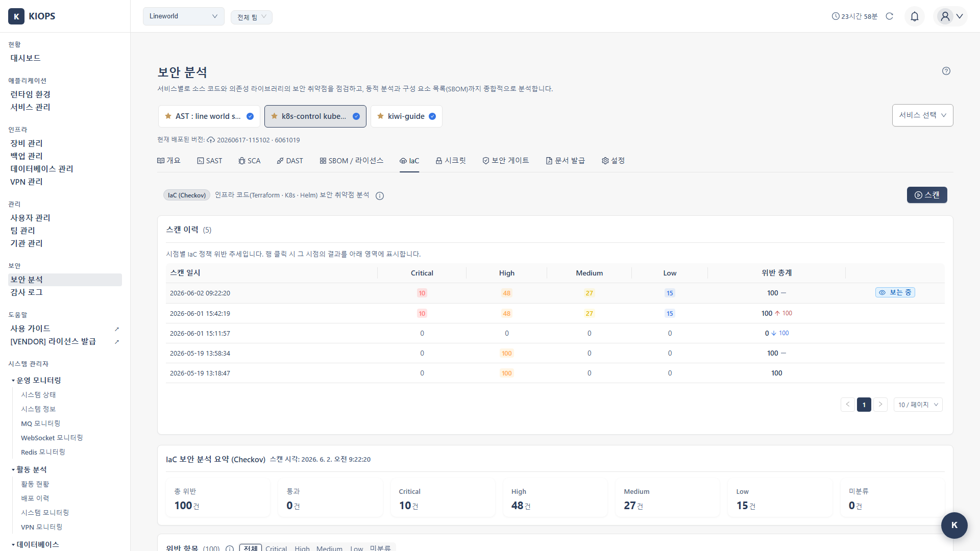Click the star on AST line world chip
Screen dimensions: 980x551
tap(168, 116)
